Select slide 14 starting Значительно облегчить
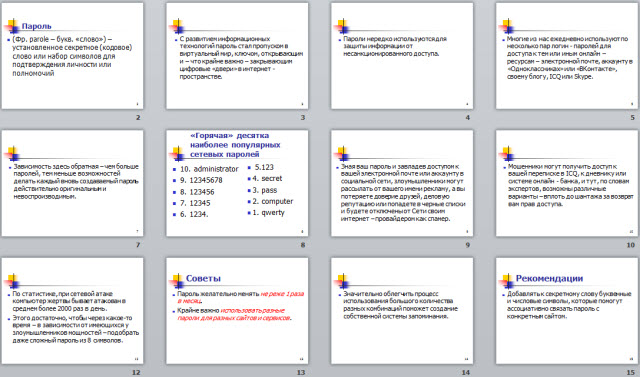 (402, 310)
